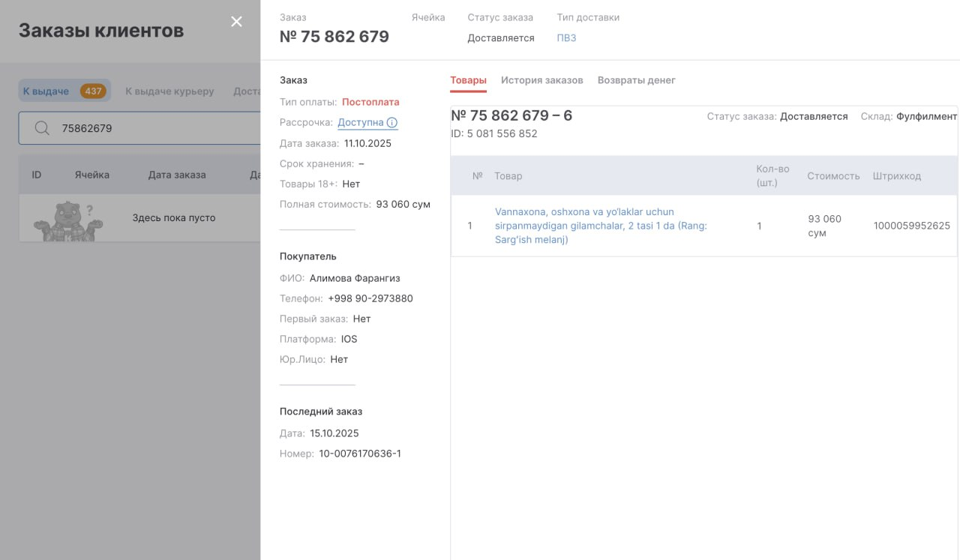Click the Фулфилмент warehouse value
The width and height of the screenshot is (960, 560).
coord(927,116)
